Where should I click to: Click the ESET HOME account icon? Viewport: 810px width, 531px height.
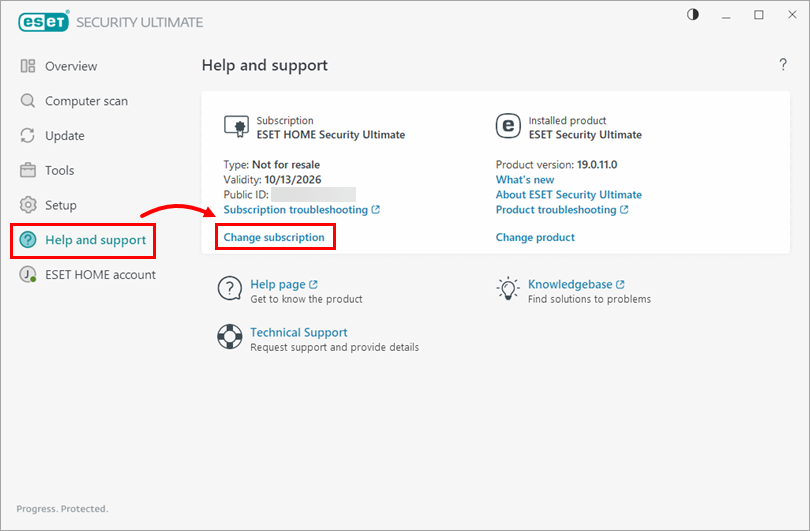click(x=28, y=275)
